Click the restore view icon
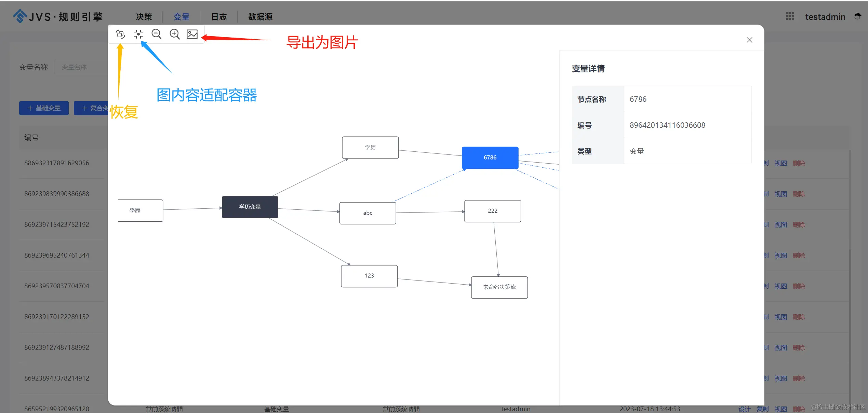 (x=120, y=34)
